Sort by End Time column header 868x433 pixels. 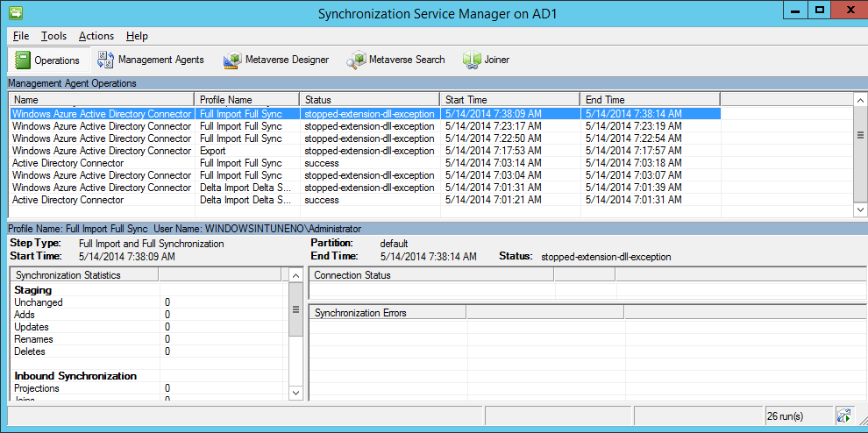651,100
